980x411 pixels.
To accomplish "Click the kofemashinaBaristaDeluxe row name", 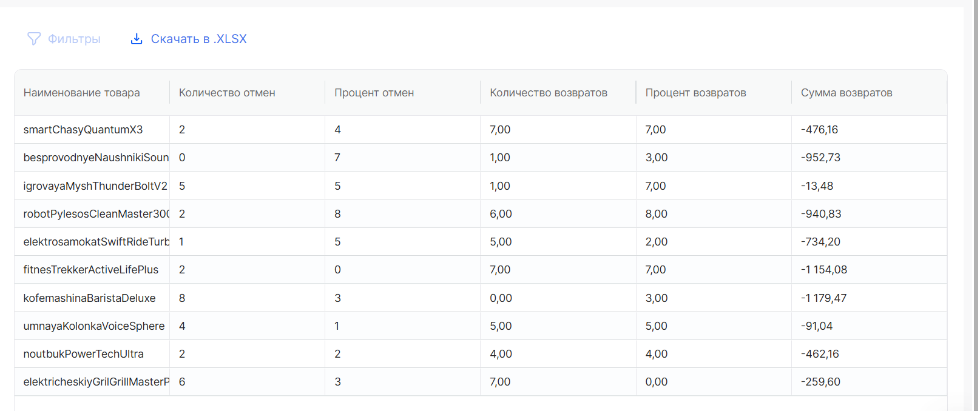I will click(x=89, y=298).
